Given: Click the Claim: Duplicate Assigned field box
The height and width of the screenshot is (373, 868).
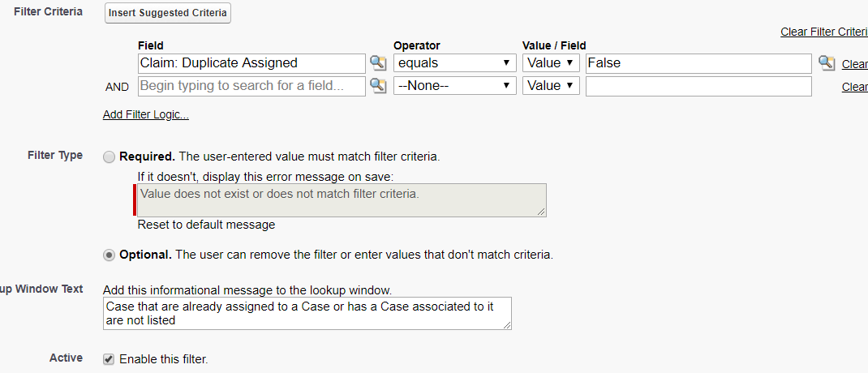Looking at the screenshot, I should pos(251,63).
